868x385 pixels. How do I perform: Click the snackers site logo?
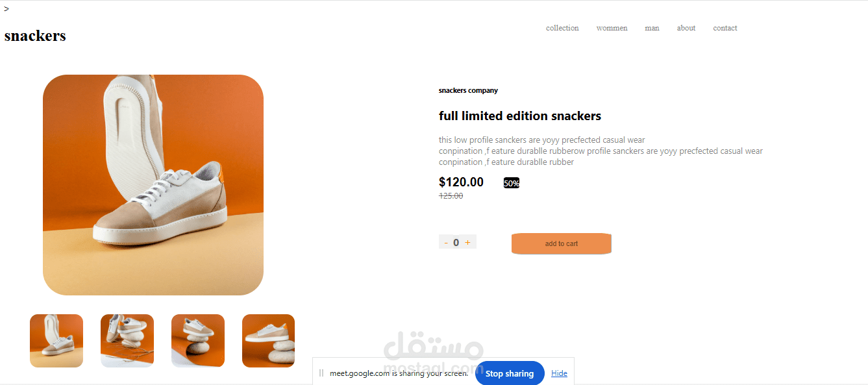(x=35, y=36)
